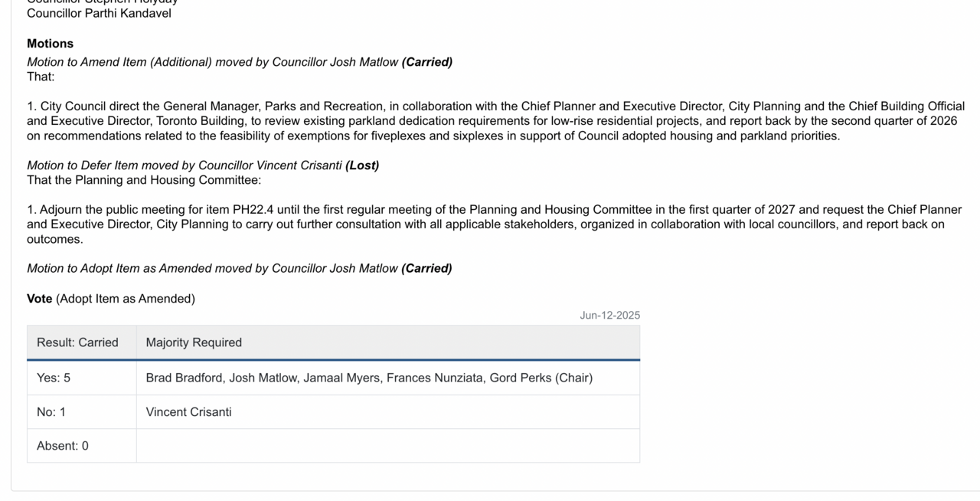Click the Vote (Adopt Item as Amended) label
This screenshot has width=980, height=501.
111,299
